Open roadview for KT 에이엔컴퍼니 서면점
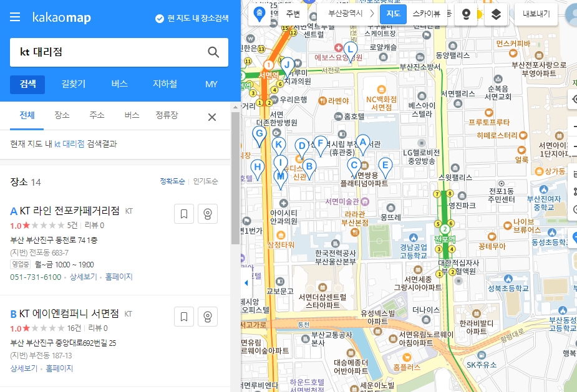Image resolution: width=577 pixels, height=392 pixels. coord(208,317)
